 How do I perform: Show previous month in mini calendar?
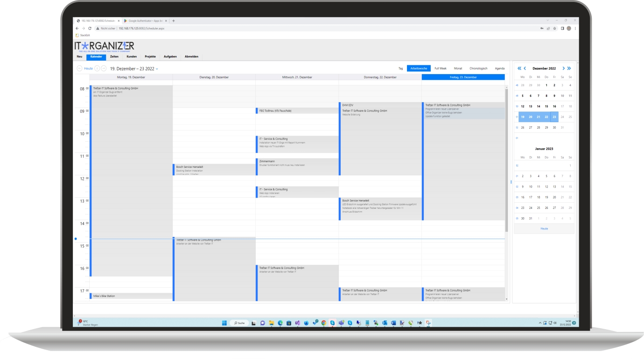525,69
